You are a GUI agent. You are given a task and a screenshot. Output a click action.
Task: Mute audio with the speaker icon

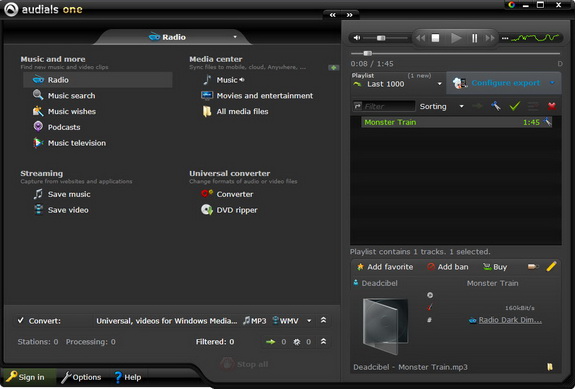(x=357, y=38)
